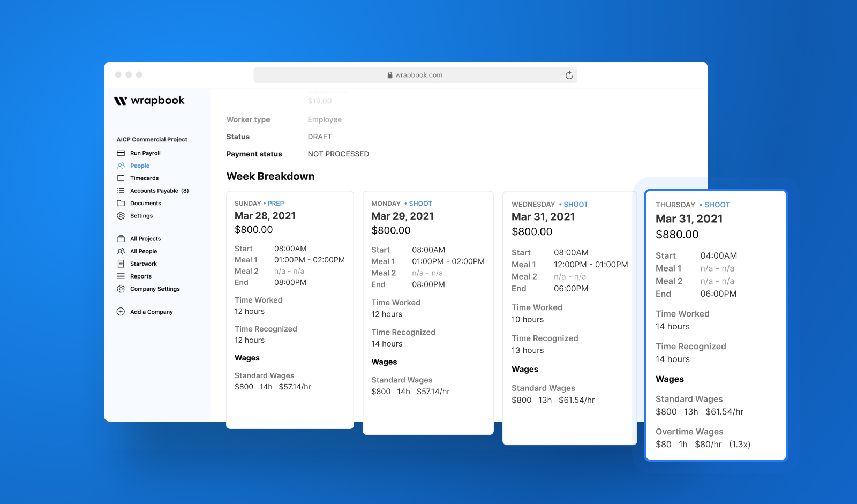Viewport: 857px width, 504px height.
Task: Click the Timecards calendar icon
Action: click(121, 178)
